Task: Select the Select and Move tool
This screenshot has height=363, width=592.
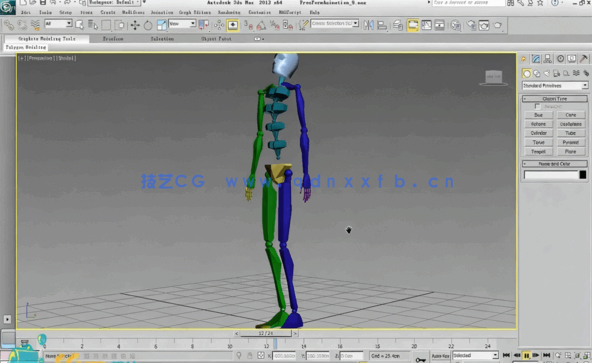Action: [135, 25]
